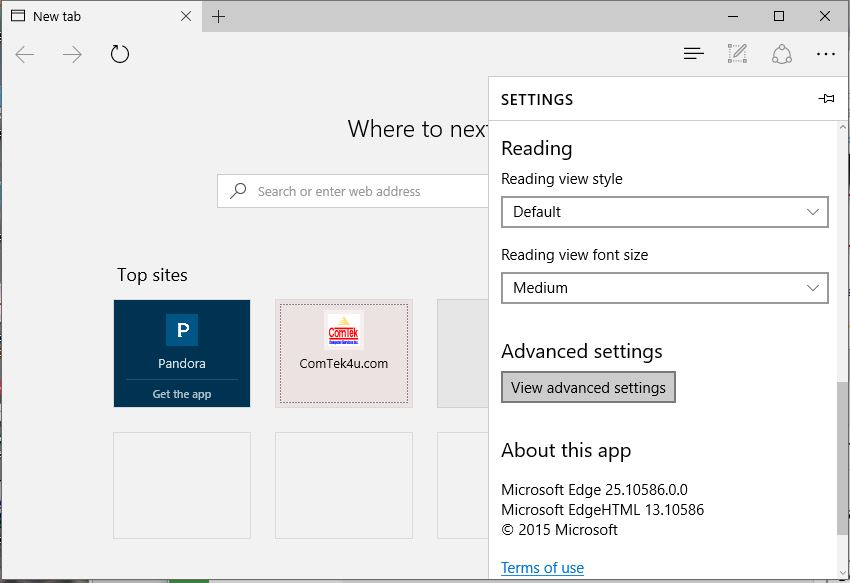Click the Top sites heading
The width and height of the screenshot is (850, 583).
(x=152, y=275)
